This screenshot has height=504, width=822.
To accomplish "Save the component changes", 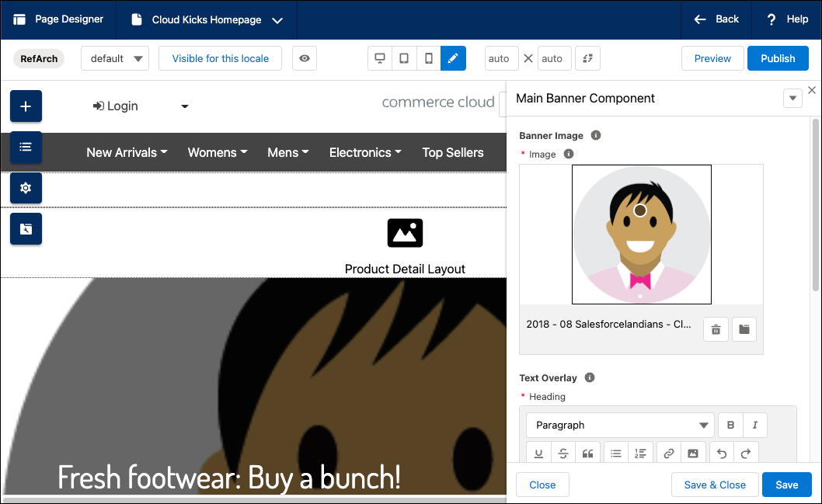I will (x=787, y=485).
